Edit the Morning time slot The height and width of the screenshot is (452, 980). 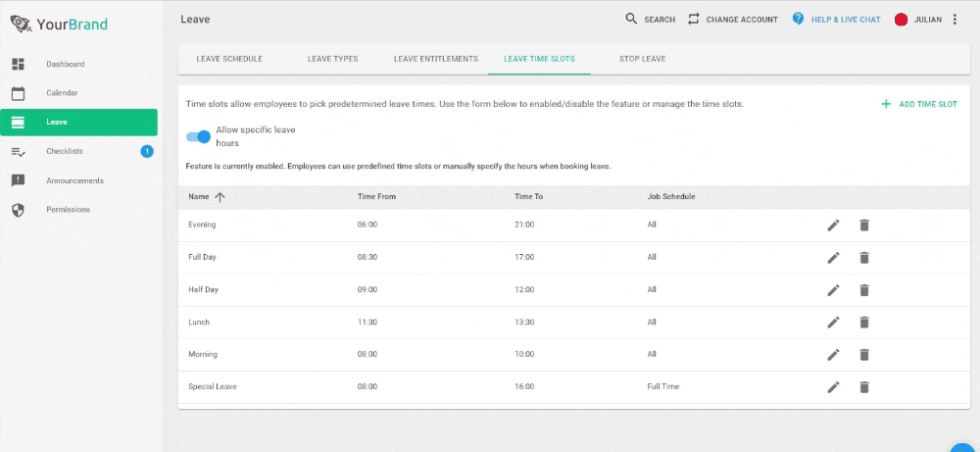(833, 355)
